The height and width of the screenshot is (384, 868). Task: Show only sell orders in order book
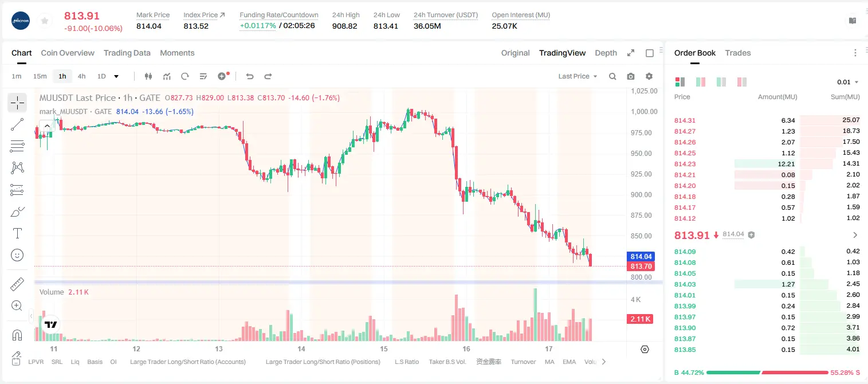click(x=742, y=82)
